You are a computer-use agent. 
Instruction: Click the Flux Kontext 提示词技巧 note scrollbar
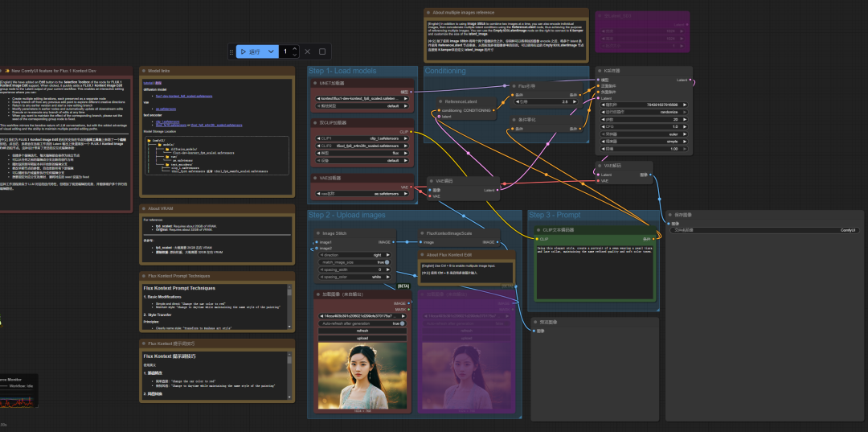pyautogui.click(x=289, y=375)
